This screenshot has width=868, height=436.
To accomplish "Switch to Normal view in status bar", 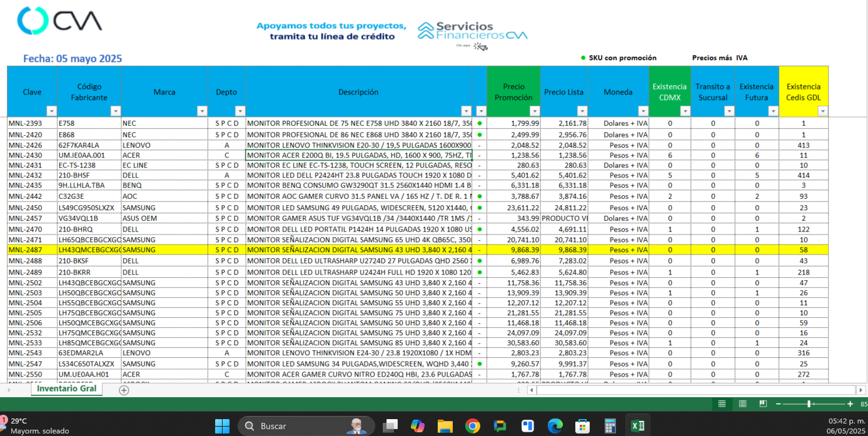I will pos(722,404).
